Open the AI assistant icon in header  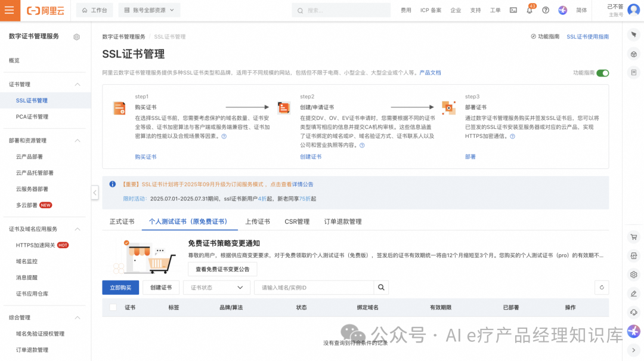pos(563,10)
